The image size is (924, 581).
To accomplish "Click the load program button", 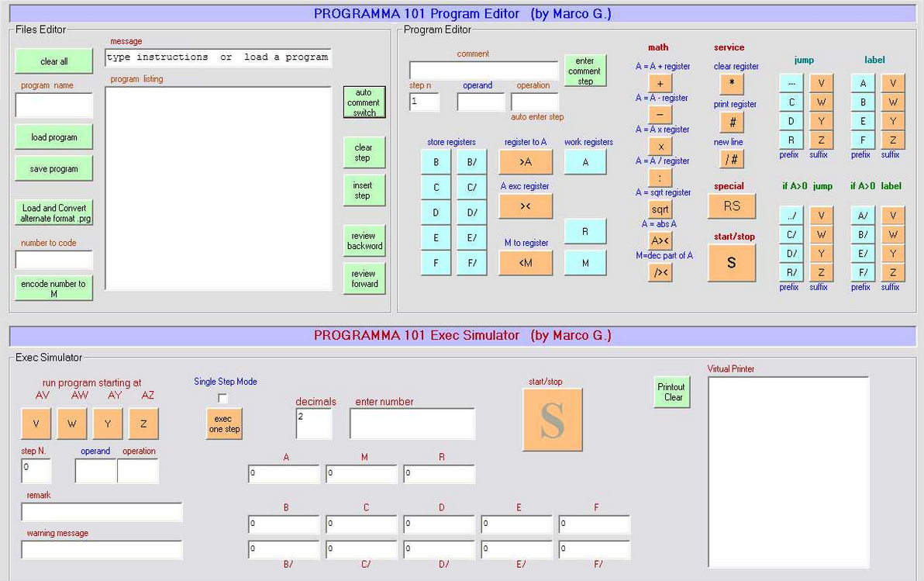I will coord(54,137).
